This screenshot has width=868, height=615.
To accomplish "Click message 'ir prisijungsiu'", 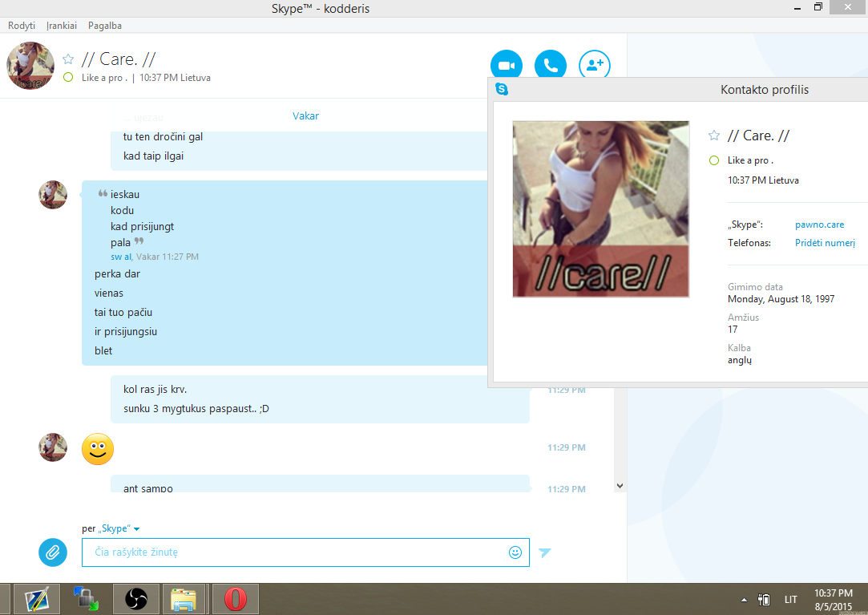I will pyautogui.click(x=126, y=332).
